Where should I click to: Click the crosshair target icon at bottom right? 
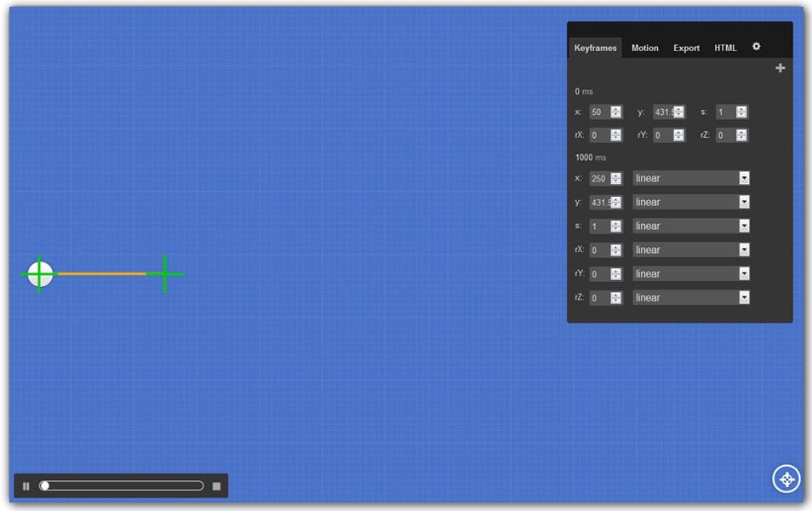(x=786, y=479)
